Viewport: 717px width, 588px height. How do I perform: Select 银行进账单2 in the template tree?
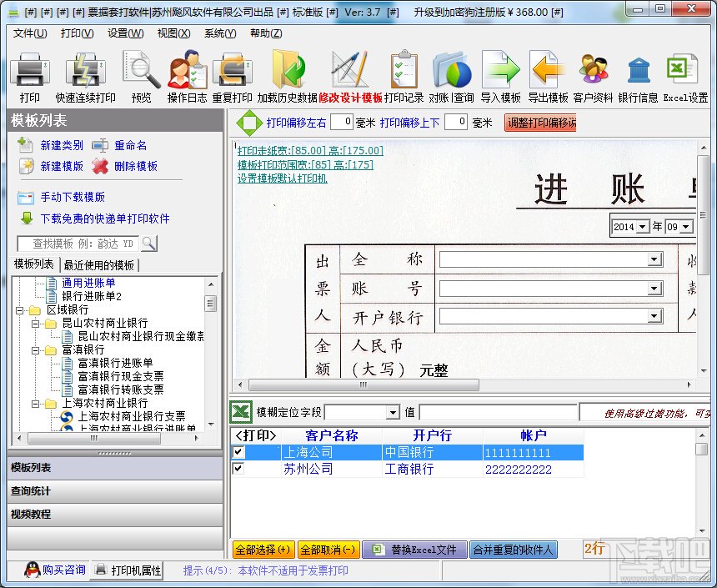[92, 297]
